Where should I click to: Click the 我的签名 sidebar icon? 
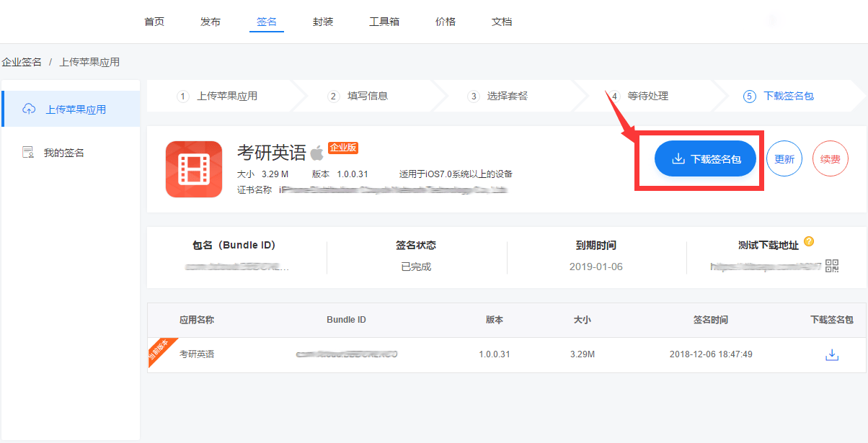[28, 153]
